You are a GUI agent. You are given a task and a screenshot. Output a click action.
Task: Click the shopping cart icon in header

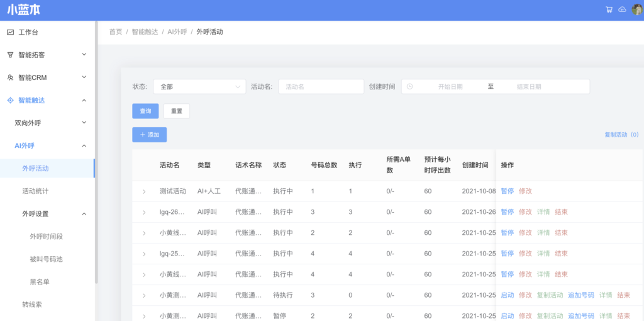tap(609, 9)
